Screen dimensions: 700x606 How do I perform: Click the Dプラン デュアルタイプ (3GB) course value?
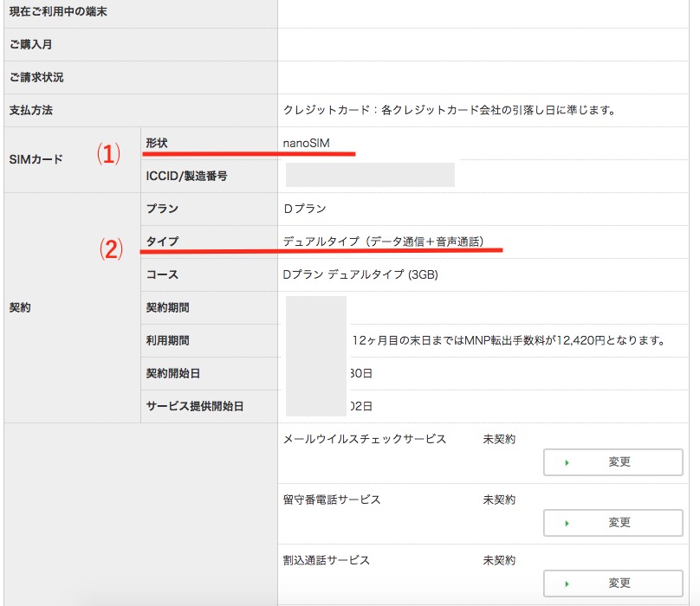pos(361,274)
